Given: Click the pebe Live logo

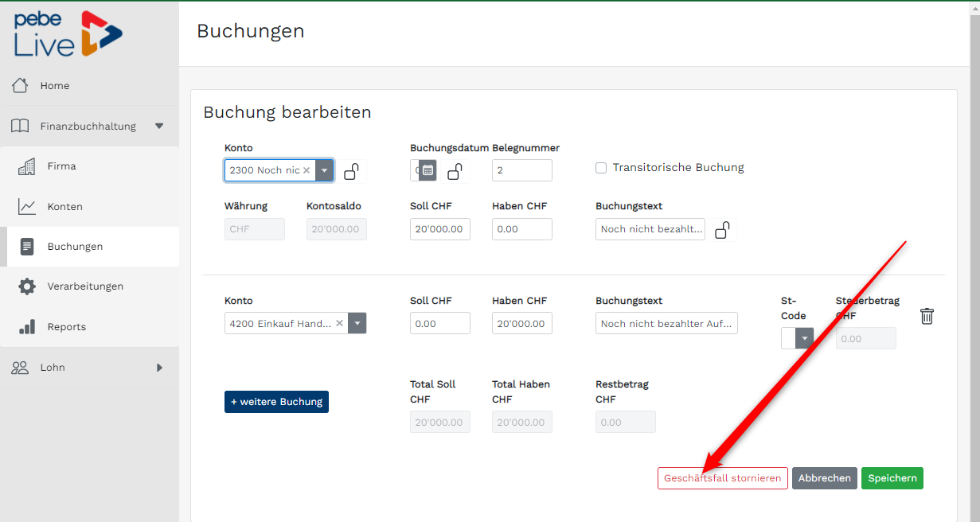Looking at the screenshot, I should [x=68, y=34].
